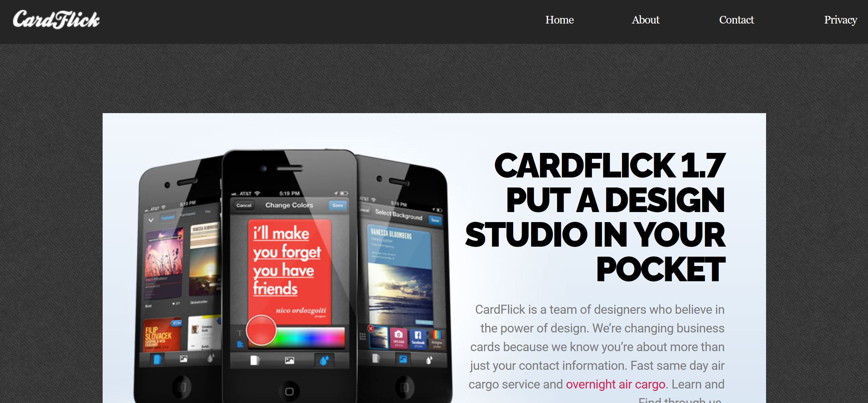
Task: Click the CardFlick logo
Action: pos(56,19)
